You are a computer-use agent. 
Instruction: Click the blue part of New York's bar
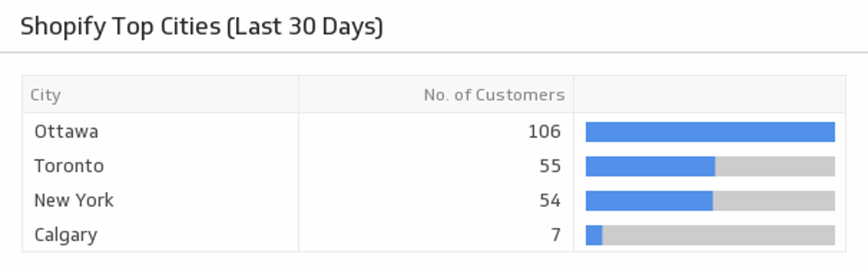point(649,201)
